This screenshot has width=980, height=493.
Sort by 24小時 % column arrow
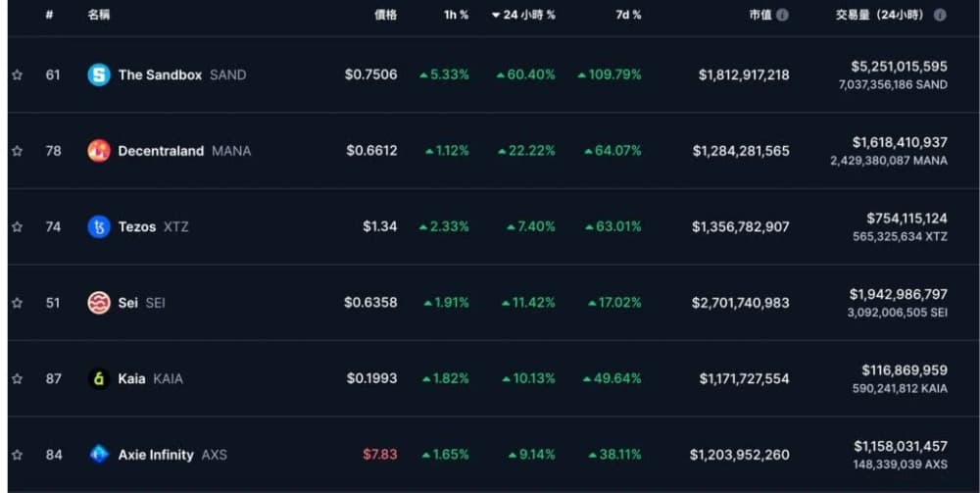coord(496,15)
